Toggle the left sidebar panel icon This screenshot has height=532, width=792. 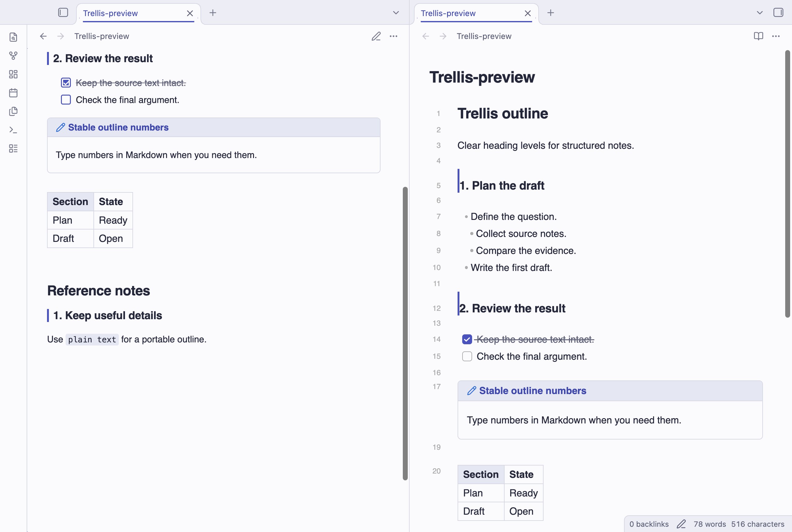pos(63,13)
